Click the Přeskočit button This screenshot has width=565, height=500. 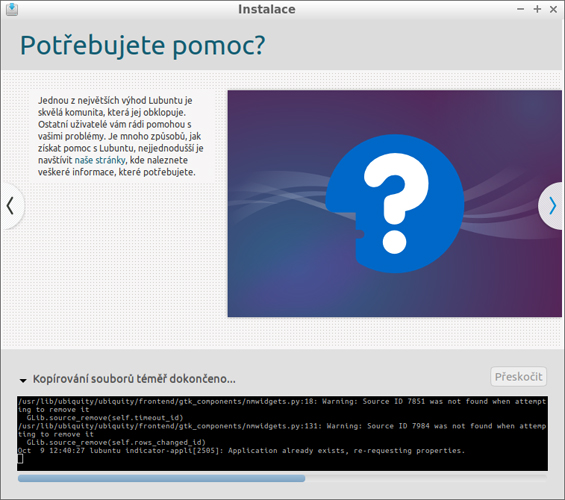518,377
